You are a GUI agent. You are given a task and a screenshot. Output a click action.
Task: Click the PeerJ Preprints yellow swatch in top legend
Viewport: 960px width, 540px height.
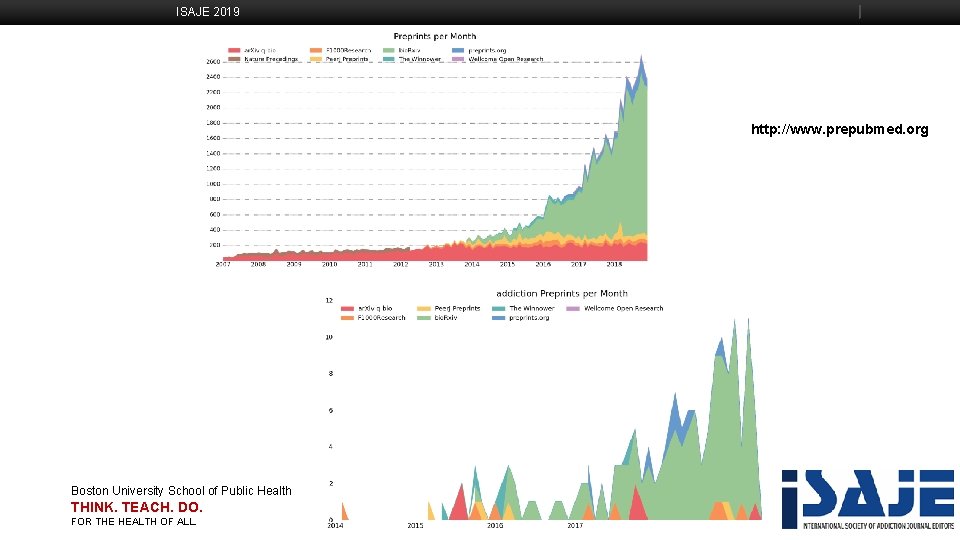pyautogui.click(x=315, y=59)
